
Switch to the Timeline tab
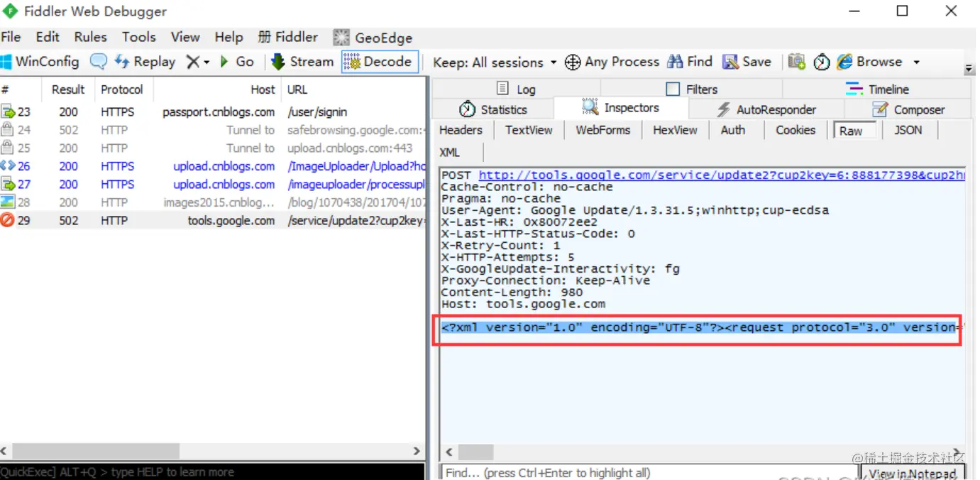877,89
